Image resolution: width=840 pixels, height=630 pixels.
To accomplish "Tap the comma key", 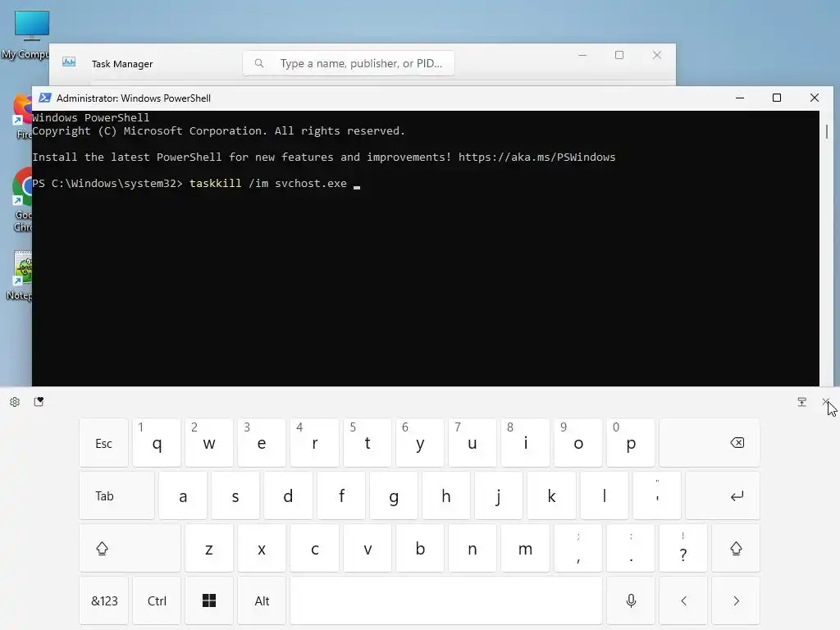I will point(577,548).
